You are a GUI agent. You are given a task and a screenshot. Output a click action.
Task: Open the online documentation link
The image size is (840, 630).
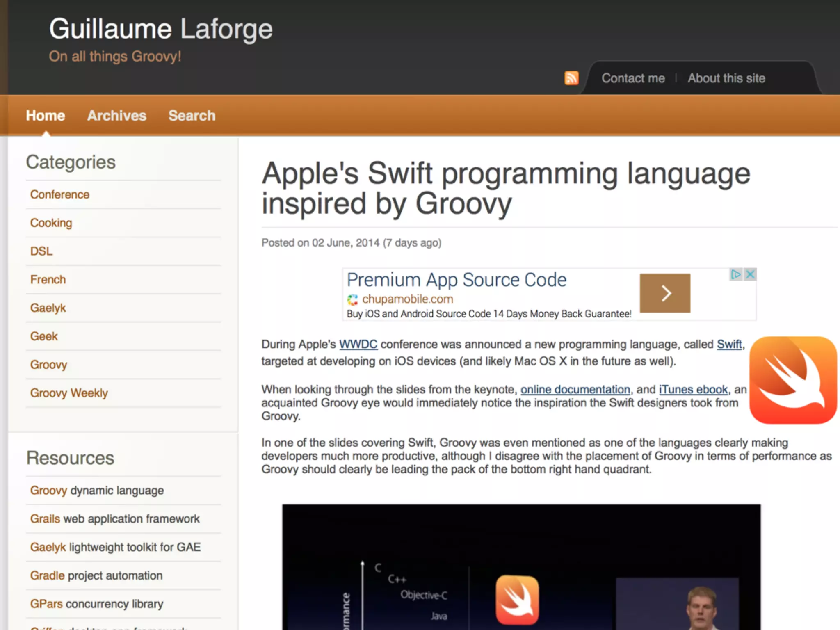pos(575,389)
